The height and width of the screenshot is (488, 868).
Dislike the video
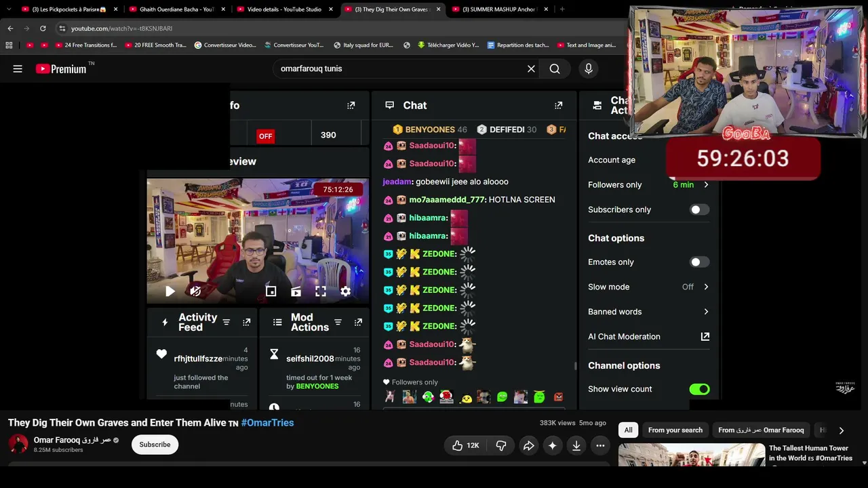[x=501, y=445]
